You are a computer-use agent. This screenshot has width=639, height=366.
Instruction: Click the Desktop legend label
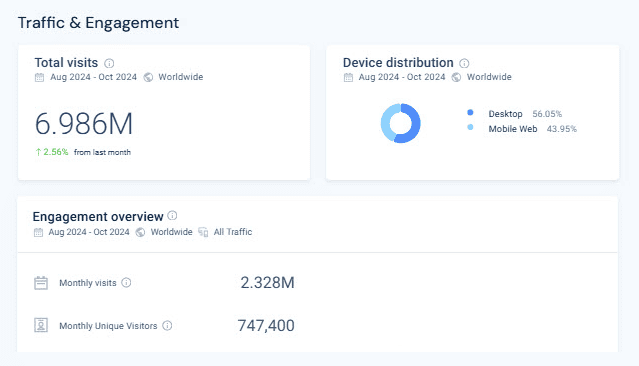[x=505, y=114]
